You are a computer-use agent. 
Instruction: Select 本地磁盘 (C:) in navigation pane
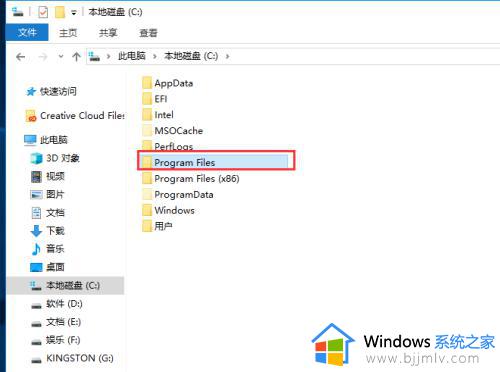tap(65, 286)
